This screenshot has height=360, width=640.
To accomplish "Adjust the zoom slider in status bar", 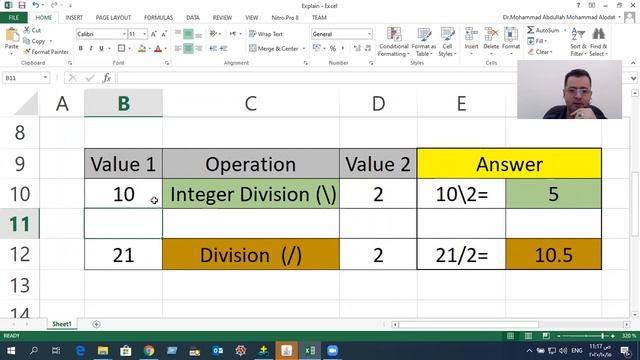I will [x=602, y=336].
